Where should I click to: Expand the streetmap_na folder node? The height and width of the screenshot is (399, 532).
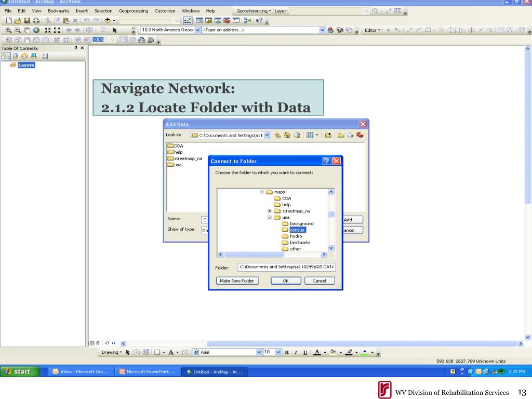pos(270,211)
